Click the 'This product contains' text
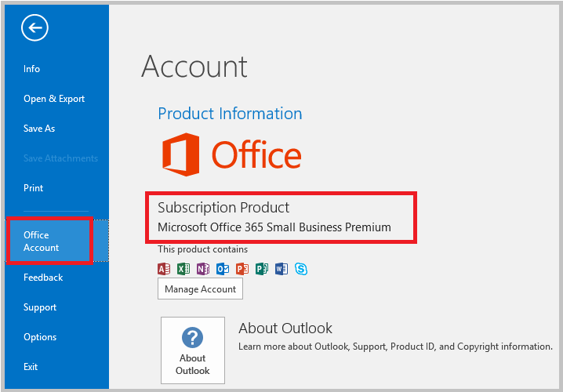 coord(203,249)
